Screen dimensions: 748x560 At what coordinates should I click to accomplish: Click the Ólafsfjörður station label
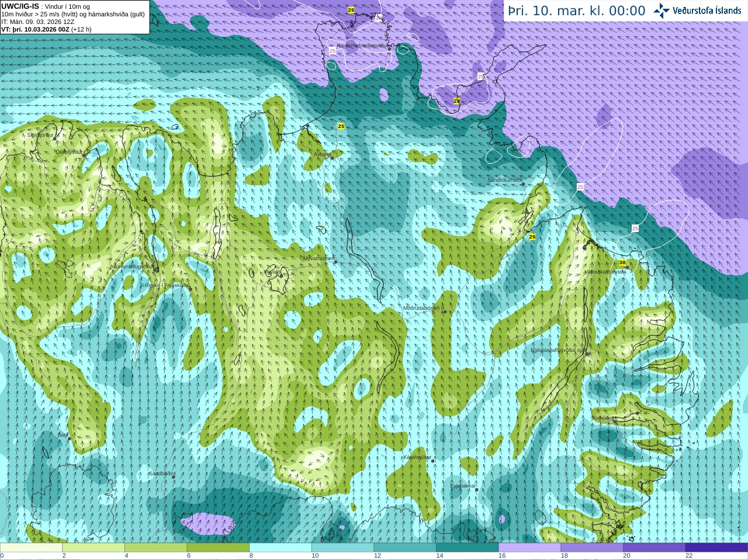(x=69, y=152)
